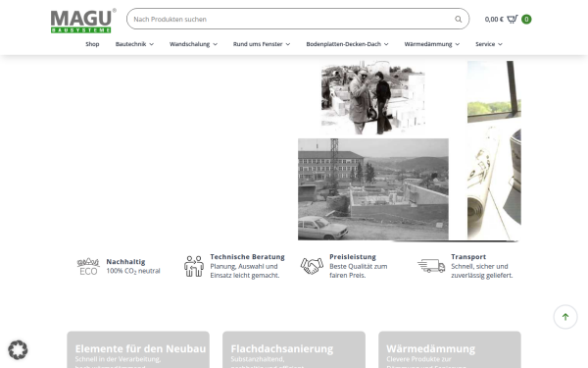This screenshot has height=368, width=588.
Task: Expand the chevron next to Service
Action: 500,44
